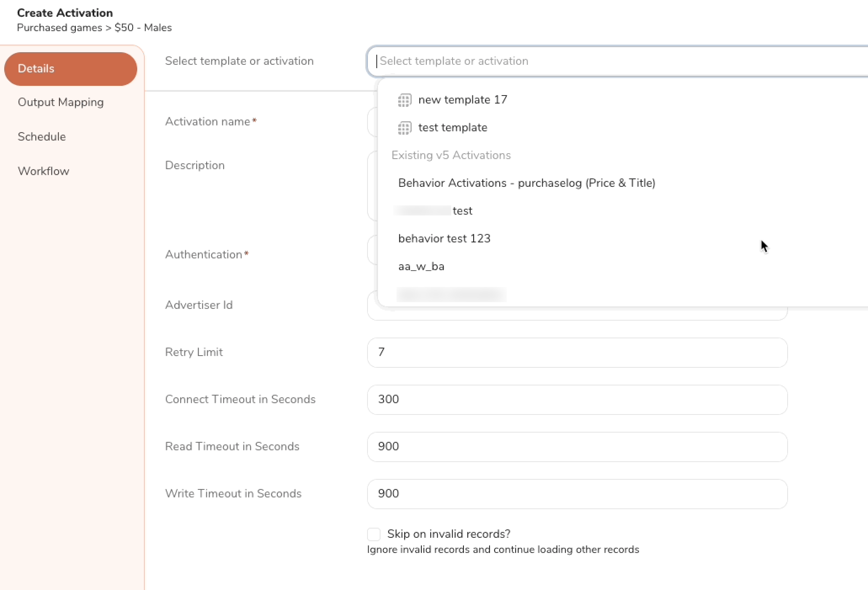Click Read Timeout in Seconds field
This screenshot has height=590, width=868.
pyautogui.click(x=577, y=447)
